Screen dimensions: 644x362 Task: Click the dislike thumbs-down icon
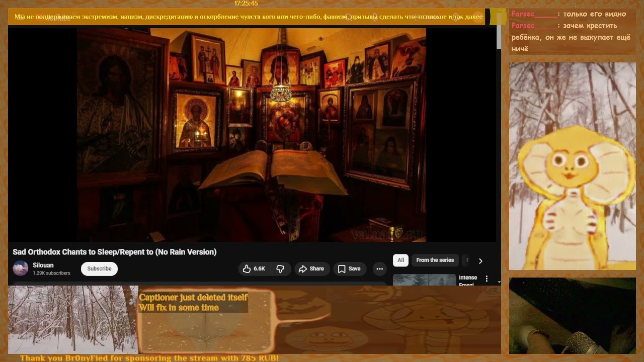click(280, 269)
